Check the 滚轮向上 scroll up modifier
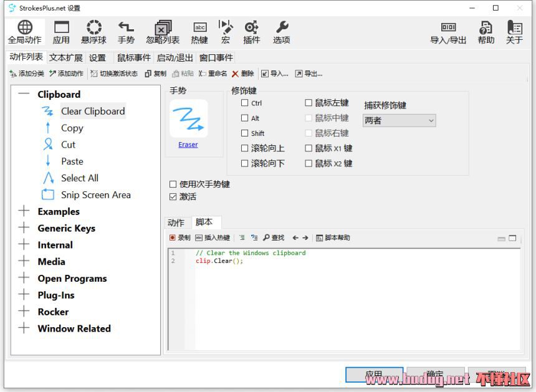Screen dimensions: 536x392 245,148
